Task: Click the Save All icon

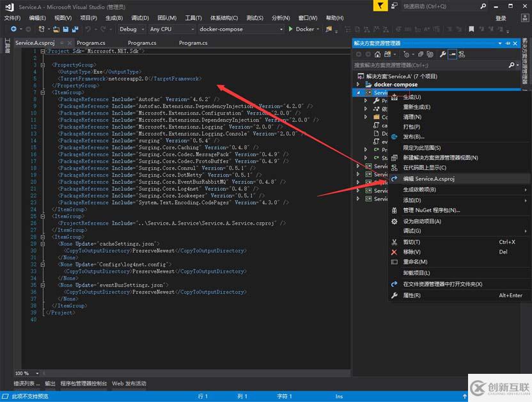Action: click(75, 29)
